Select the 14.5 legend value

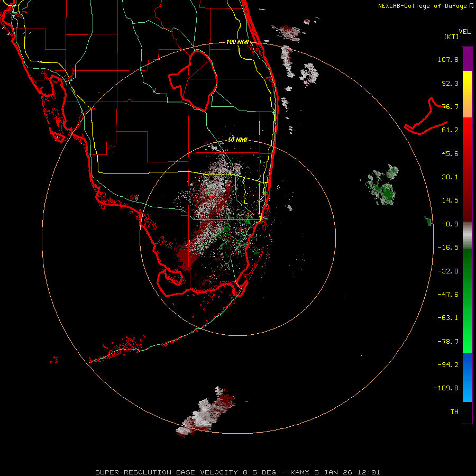pos(450,200)
